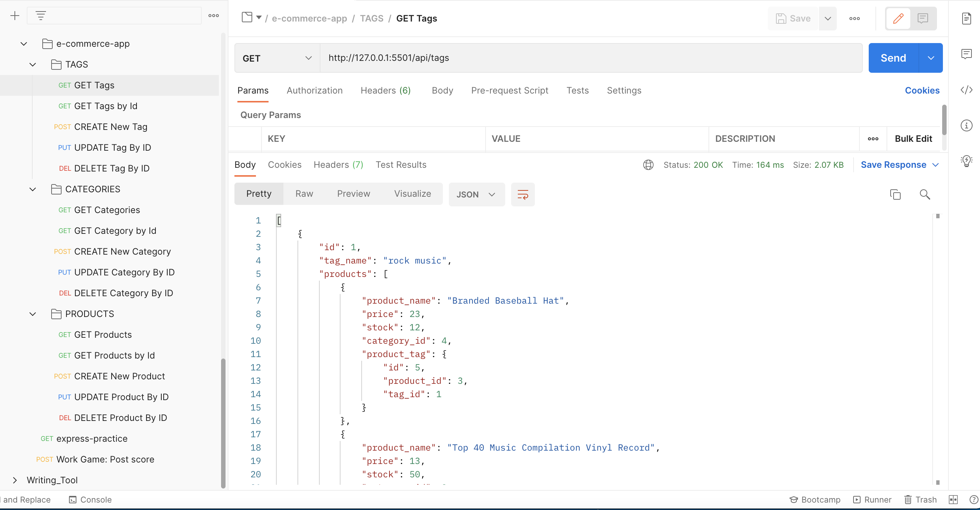Viewport: 980px width, 510px height.
Task: Collapse the CATEGORIES folder
Action: (x=32, y=189)
